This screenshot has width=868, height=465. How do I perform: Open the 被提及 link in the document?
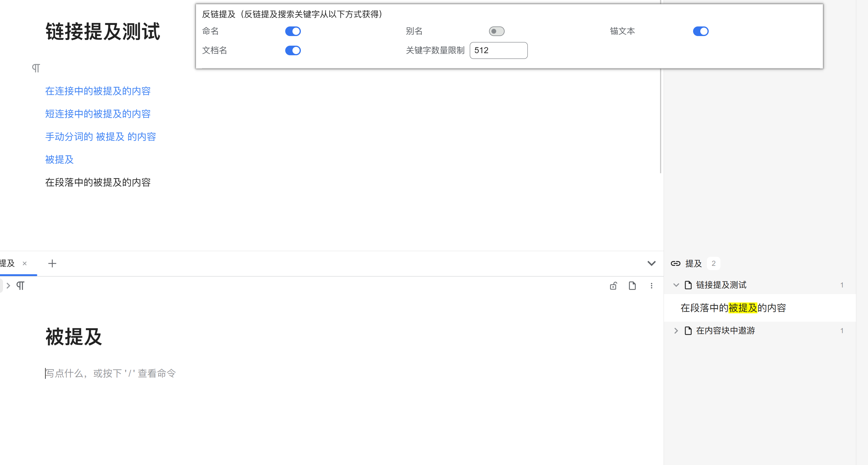59,160
